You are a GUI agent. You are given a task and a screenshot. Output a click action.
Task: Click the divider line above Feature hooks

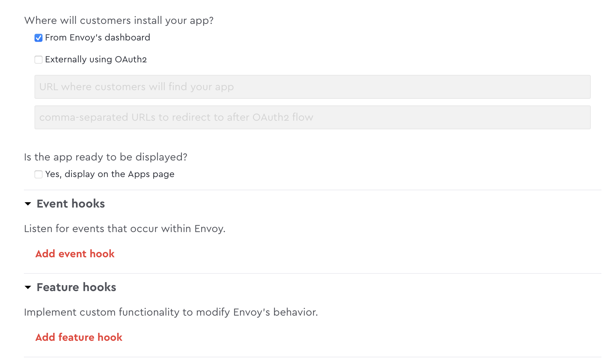pyautogui.click(x=312, y=273)
